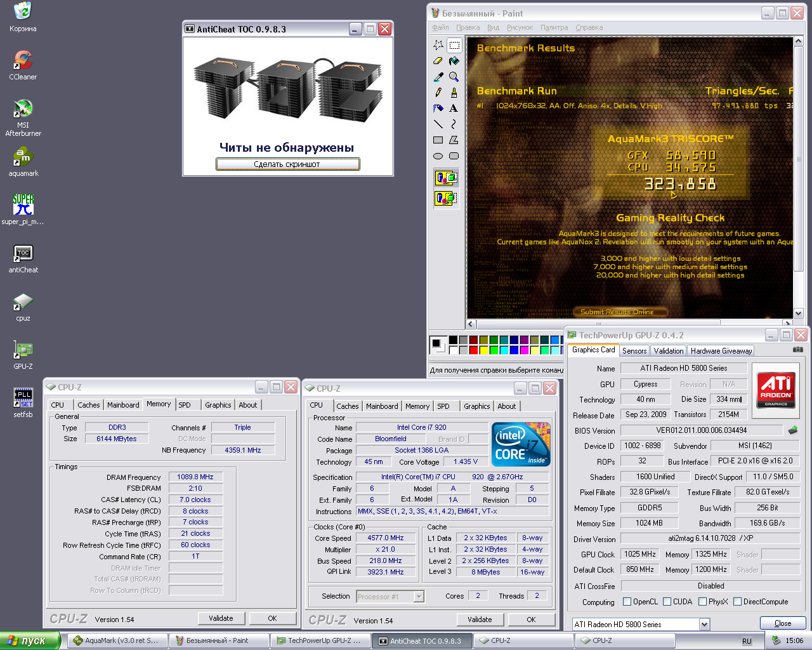The width and height of the screenshot is (812, 650).
Task: Select the Free-Form Select tool in Paint
Action: pos(438,45)
